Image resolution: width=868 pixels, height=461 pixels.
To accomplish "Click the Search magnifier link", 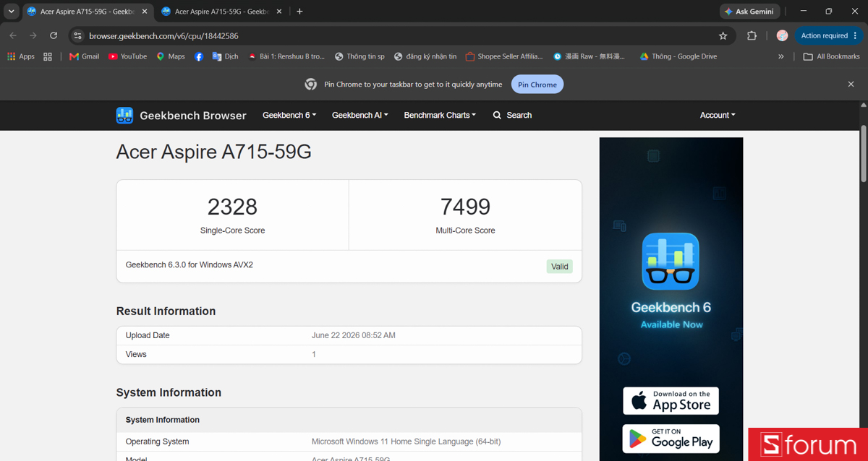I will pos(512,116).
